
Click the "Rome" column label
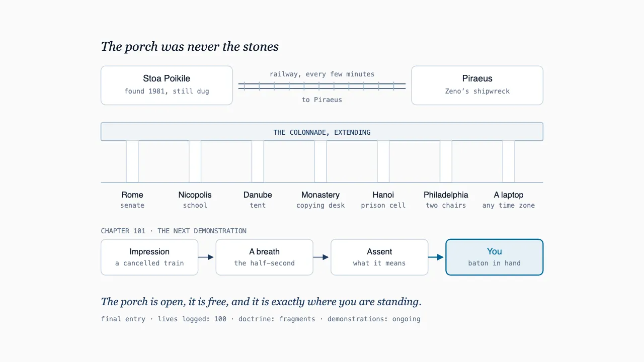tap(132, 195)
